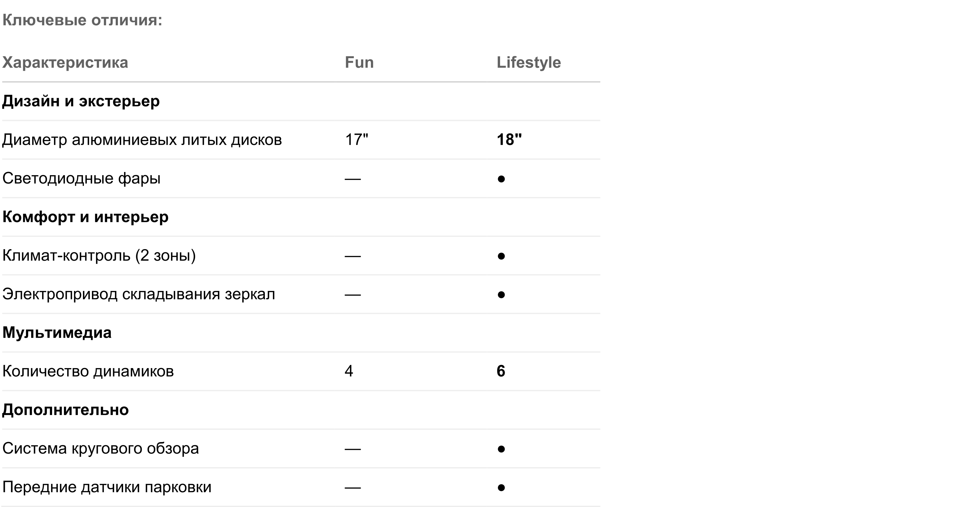Click the "Ключевые отличия:" heading
This screenshot has height=507, width=980.
point(82,20)
